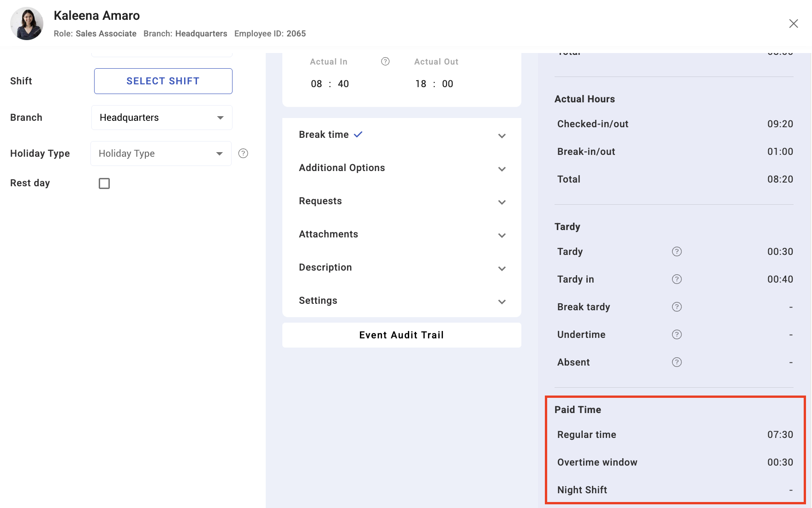Click the Branch: Headquarters header text
The image size is (812, 508).
(x=185, y=34)
